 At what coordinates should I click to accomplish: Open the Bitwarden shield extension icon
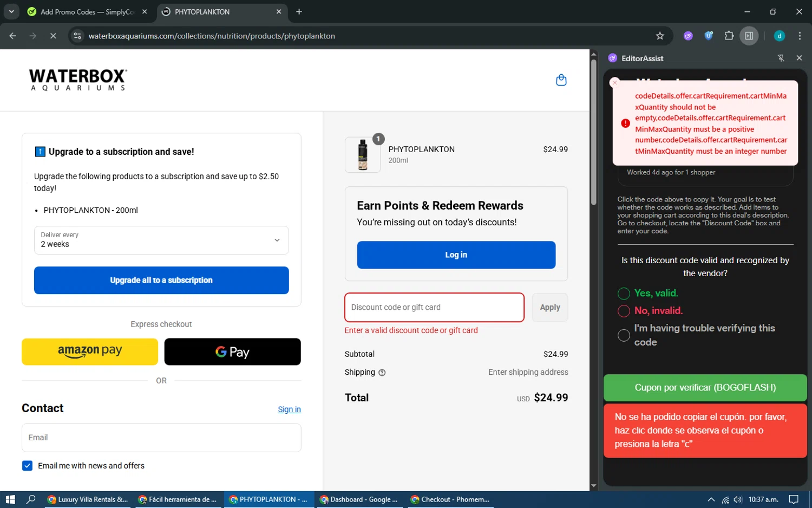709,36
